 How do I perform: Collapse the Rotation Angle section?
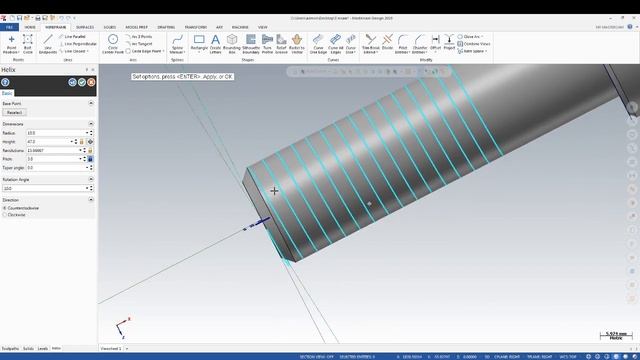coord(91,179)
